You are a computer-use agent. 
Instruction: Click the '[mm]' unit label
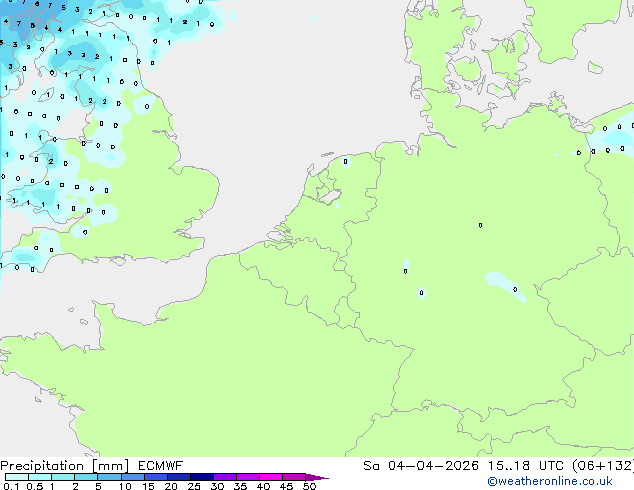[x=110, y=466]
